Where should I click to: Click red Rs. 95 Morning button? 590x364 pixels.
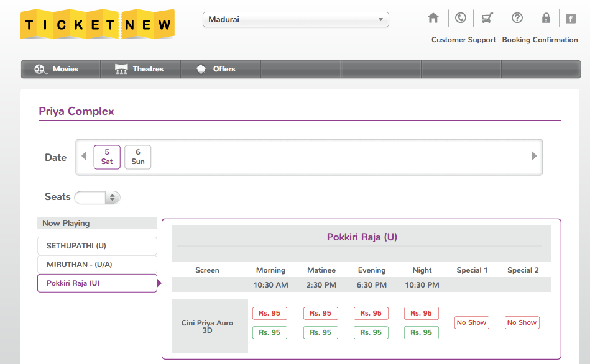point(269,313)
